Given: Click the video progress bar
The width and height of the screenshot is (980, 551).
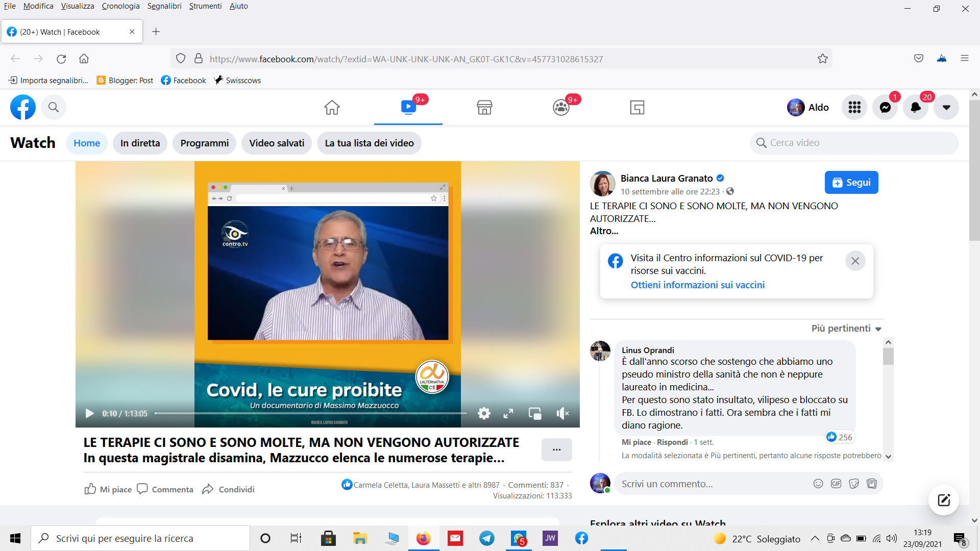Looking at the screenshot, I should coord(310,413).
